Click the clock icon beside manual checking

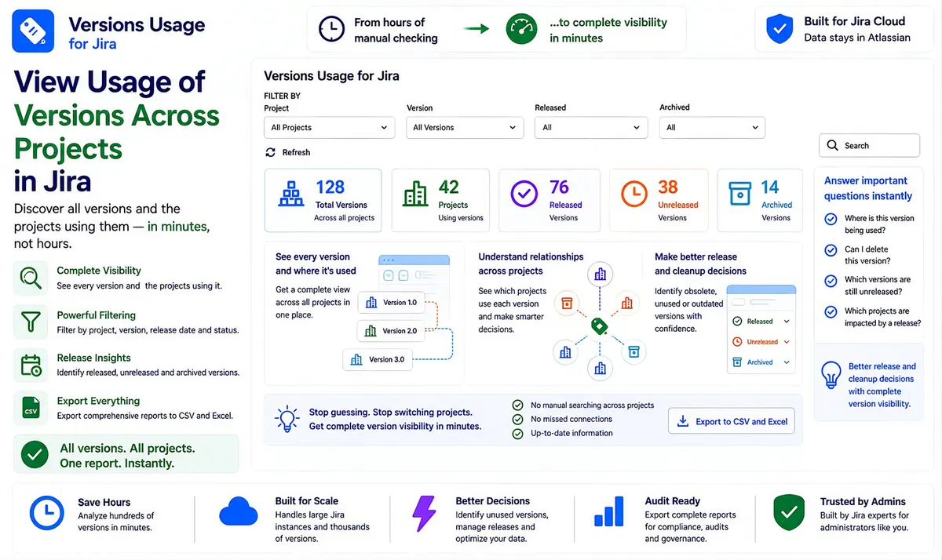point(331,30)
